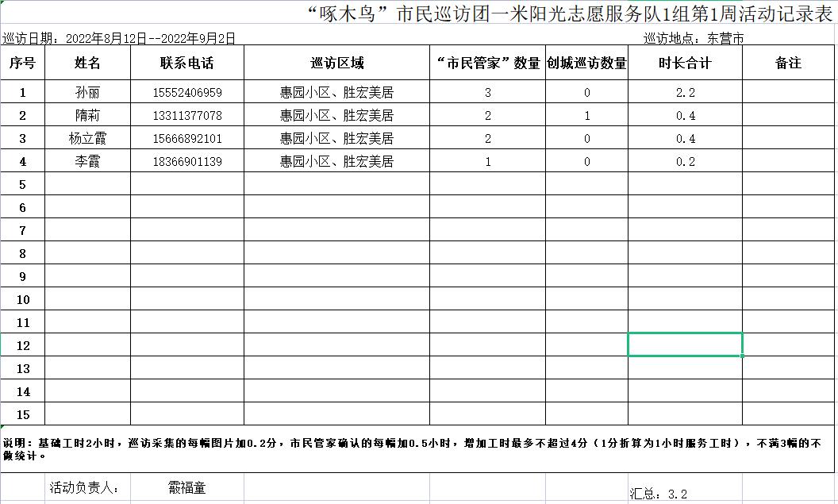Select the duration 0.4 in 杨立霞's row

pyautogui.click(x=685, y=138)
